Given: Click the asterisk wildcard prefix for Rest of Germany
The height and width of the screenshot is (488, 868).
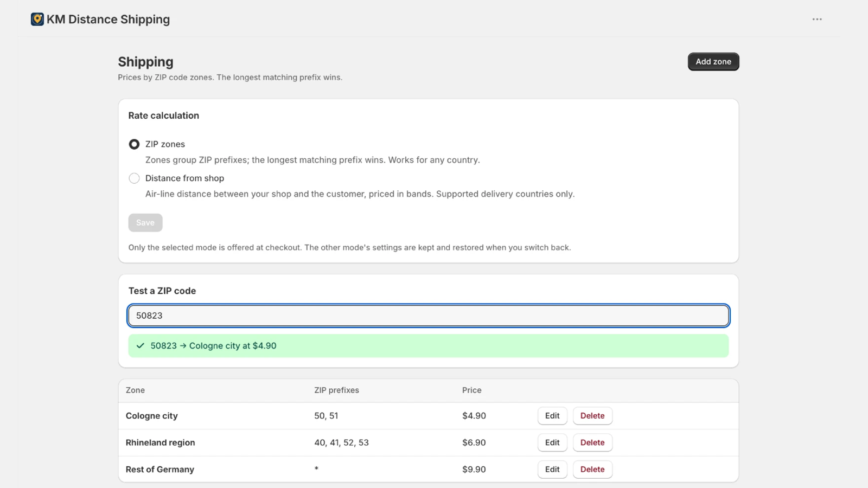Looking at the screenshot, I should click(x=316, y=469).
